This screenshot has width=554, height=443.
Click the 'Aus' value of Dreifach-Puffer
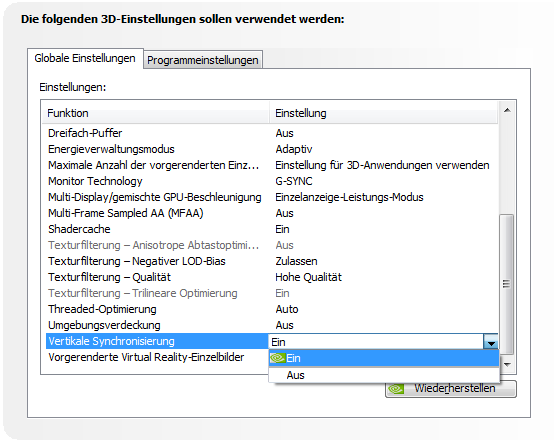point(284,133)
